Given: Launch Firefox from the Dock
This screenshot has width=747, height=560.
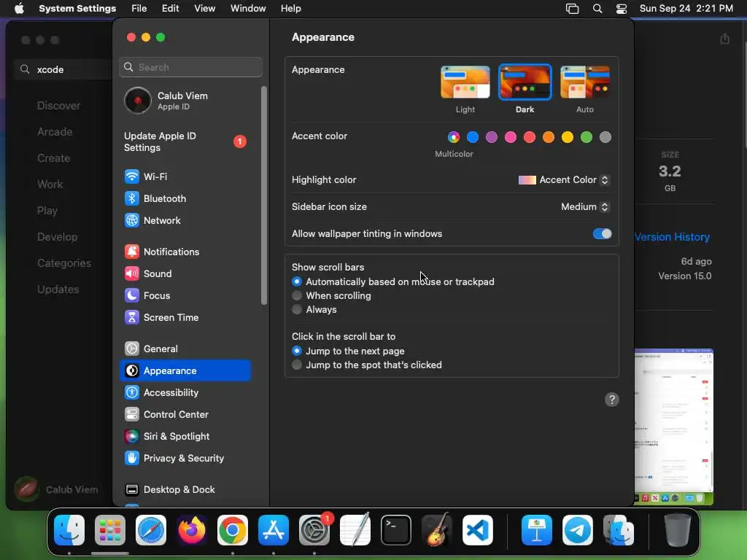Looking at the screenshot, I should coord(192,530).
